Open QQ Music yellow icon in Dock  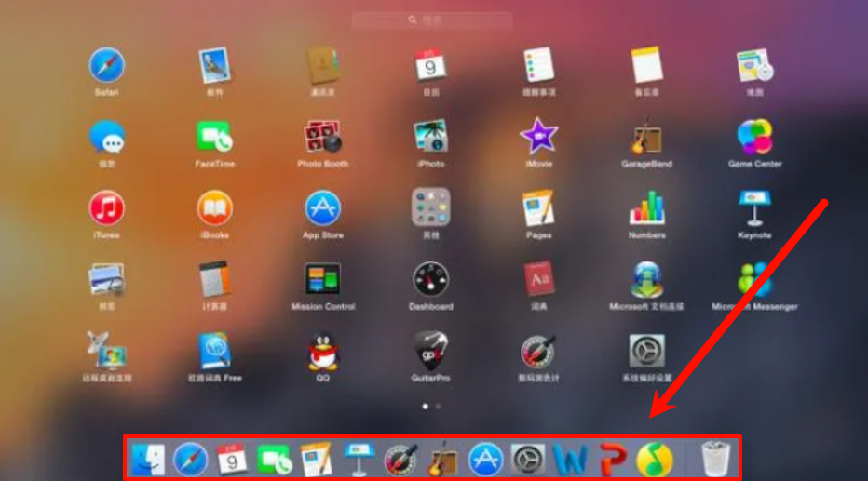point(654,459)
